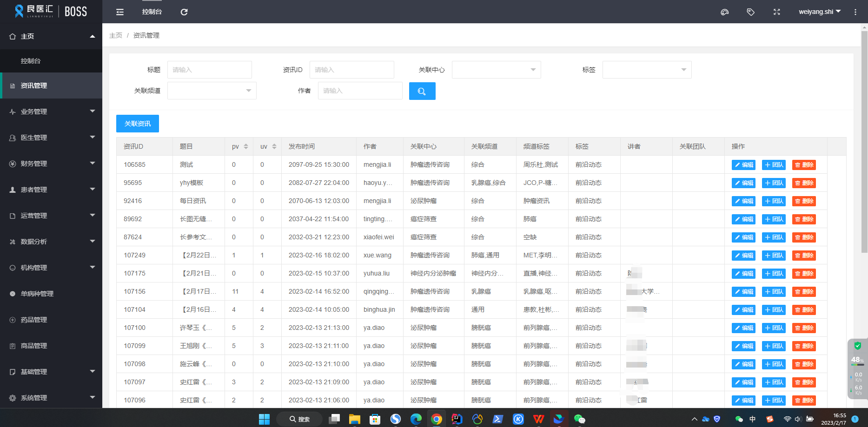
Task: Click 编辑 for row 107096
Action: tap(743, 401)
